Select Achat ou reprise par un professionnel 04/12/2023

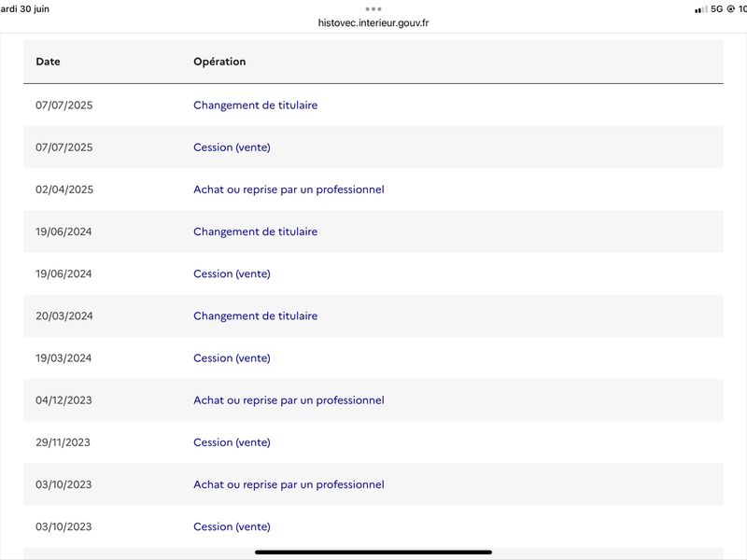click(x=289, y=400)
